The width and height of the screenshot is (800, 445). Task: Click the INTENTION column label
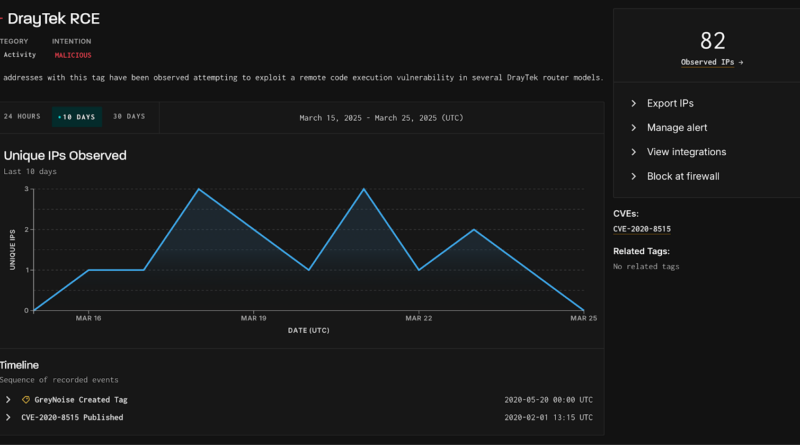[71, 41]
